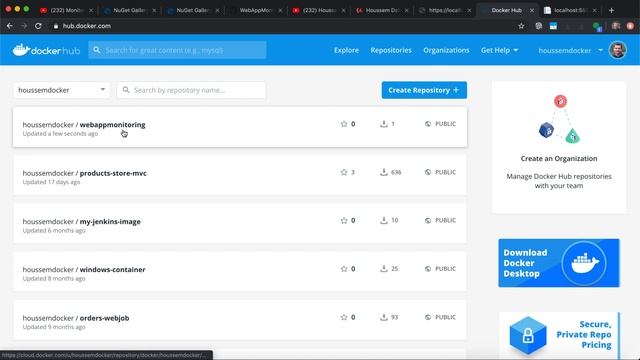This screenshot has height=360, width=640.
Task: Click the magnifier icon in top search bar
Action: point(96,50)
